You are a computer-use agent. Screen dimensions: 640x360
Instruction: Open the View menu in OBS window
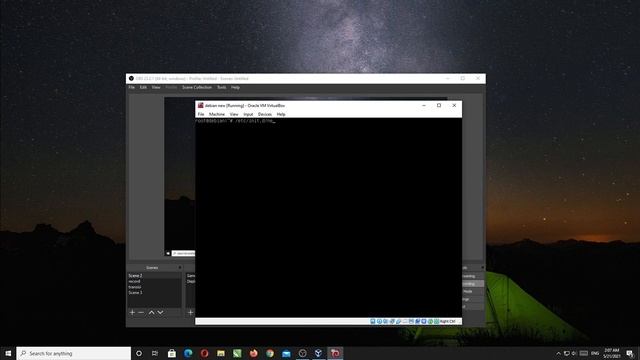pyautogui.click(x=156, y=87)
